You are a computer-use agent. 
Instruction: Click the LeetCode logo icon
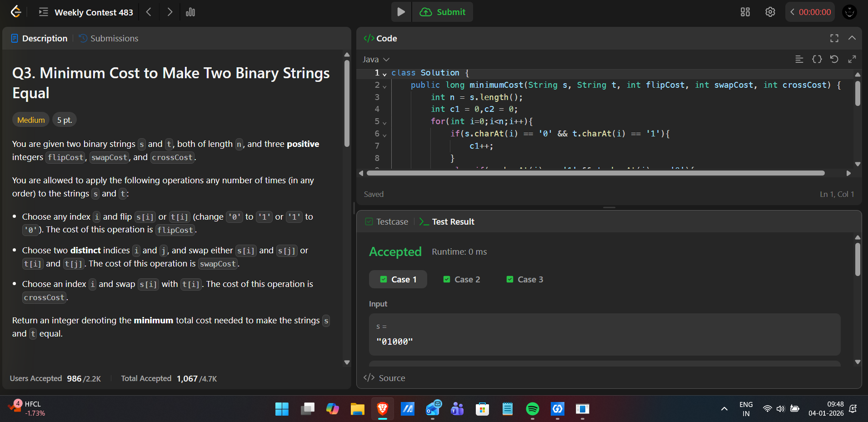point(16,12)
